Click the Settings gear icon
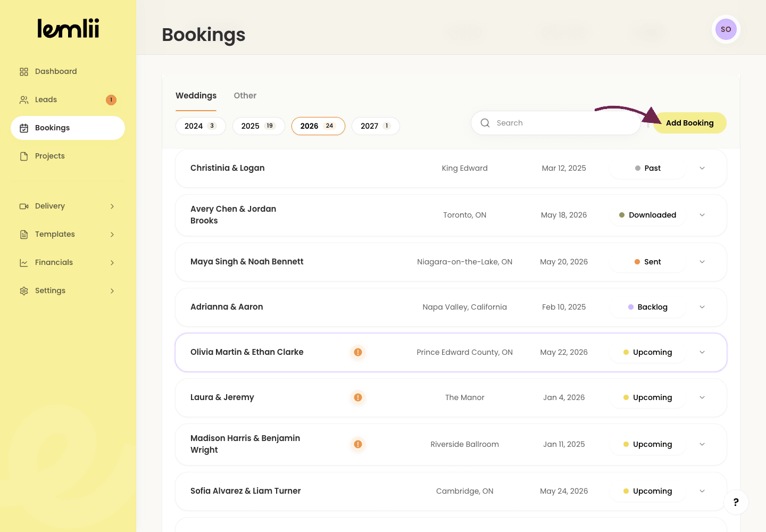The width and height of the screenshot is (766, 532). 24,291
